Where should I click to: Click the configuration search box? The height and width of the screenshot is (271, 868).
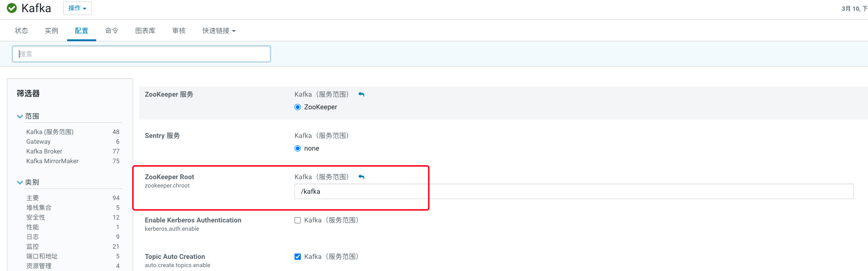[x=141, y=54]
